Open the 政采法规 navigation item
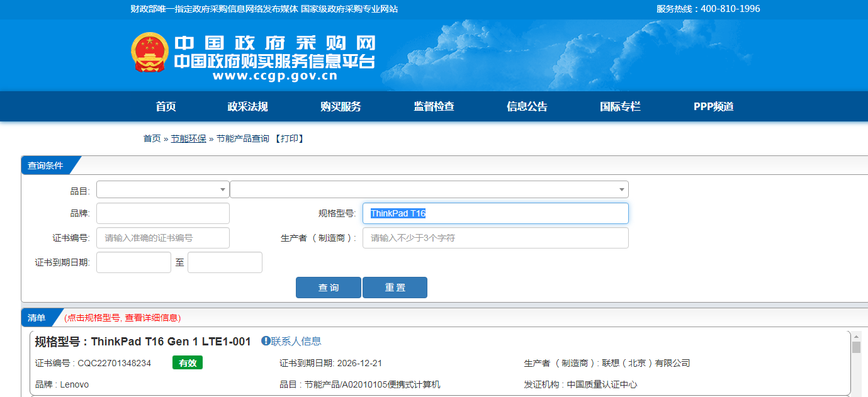The width and height of the screenshot is (868, 397). [247, 106]
